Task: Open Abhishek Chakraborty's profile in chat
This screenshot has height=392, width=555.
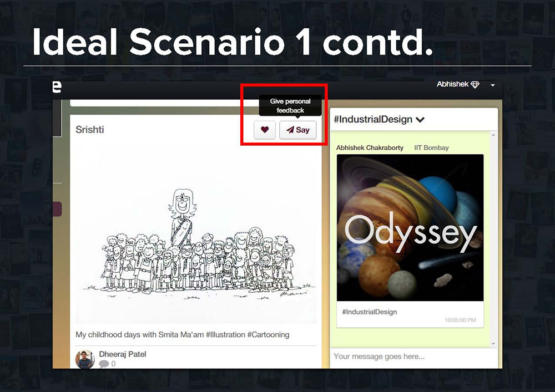Action: pyautogui.click(x=370, y=148)
